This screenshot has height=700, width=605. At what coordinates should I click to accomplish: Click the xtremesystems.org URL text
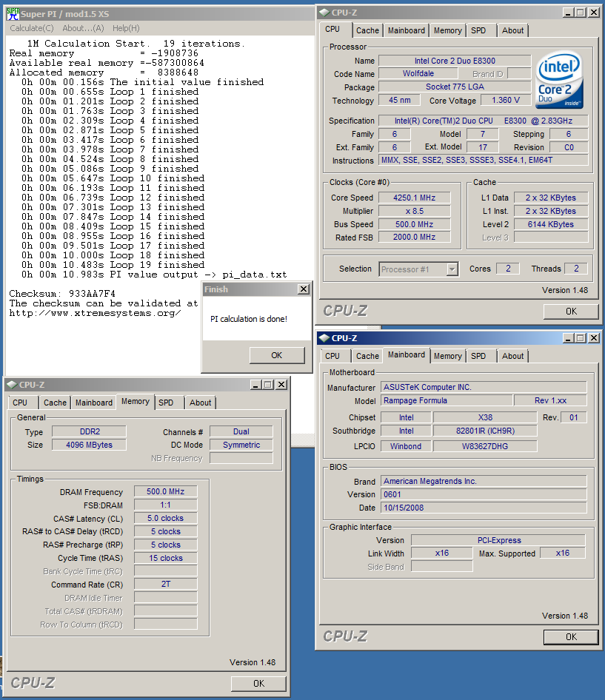click(x=95, y=313)
